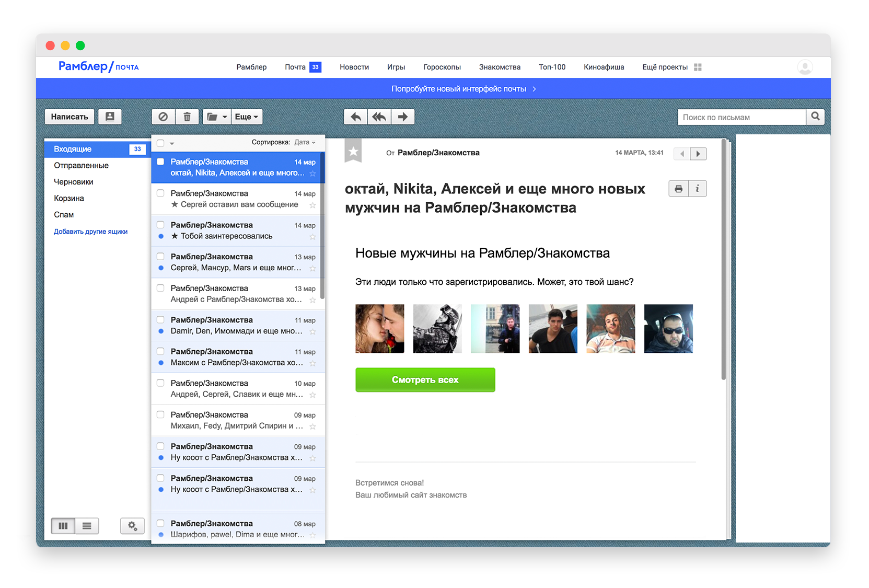Open Почта link with 33 badge
869x588 pixels.
pos(303,67)
